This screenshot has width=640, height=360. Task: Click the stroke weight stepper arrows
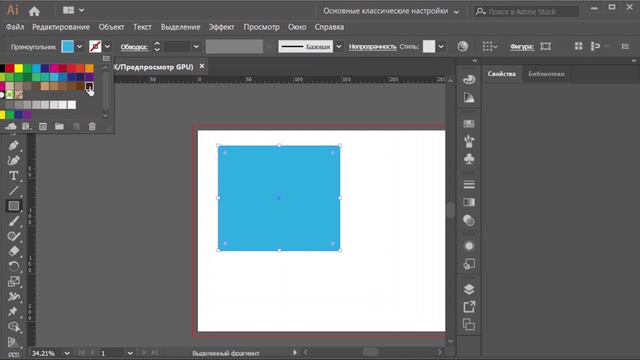[x=157, y=47]
